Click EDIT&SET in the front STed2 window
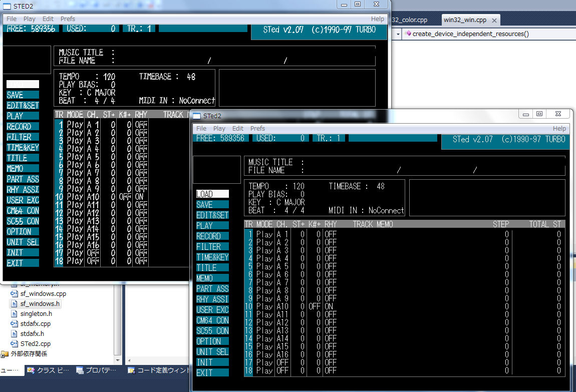Viewport: 576px width, 392px height. click(x=212, y=215)
